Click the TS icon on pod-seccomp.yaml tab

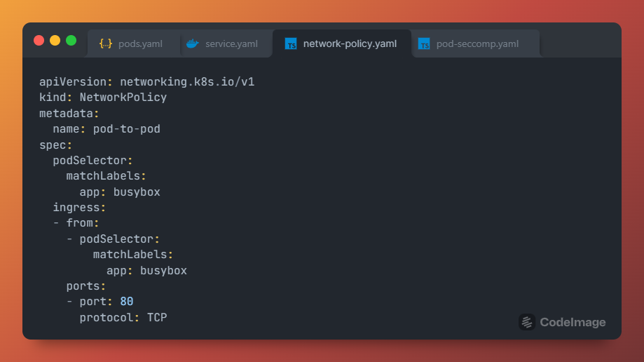point(424,43)
